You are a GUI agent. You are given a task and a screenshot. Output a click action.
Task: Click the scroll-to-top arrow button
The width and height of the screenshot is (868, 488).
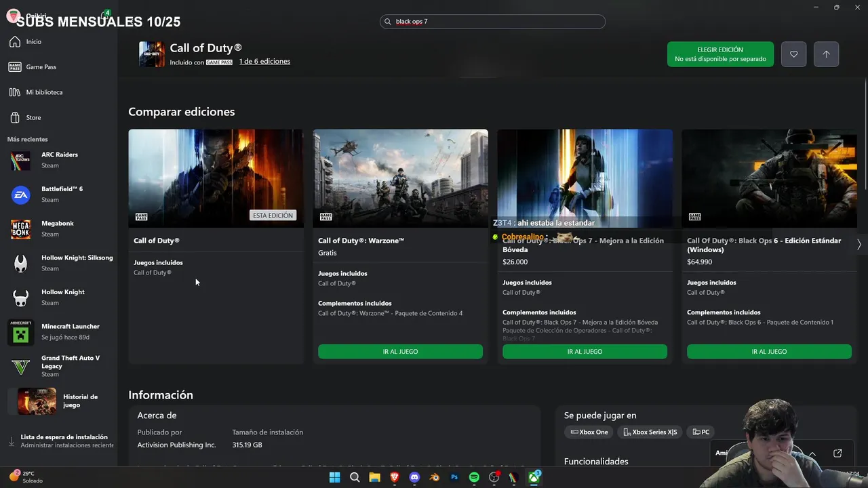826,54
